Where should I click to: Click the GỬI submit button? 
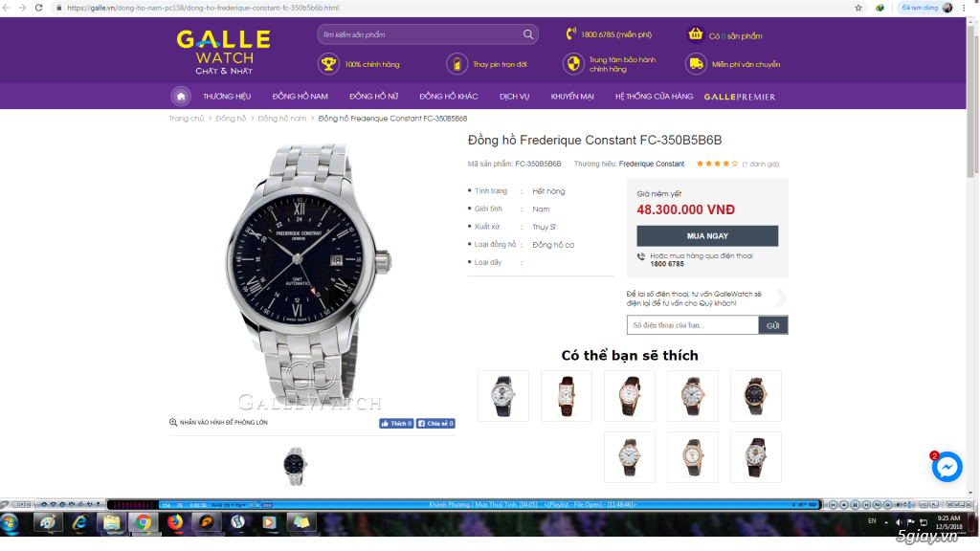pos(773,325)
